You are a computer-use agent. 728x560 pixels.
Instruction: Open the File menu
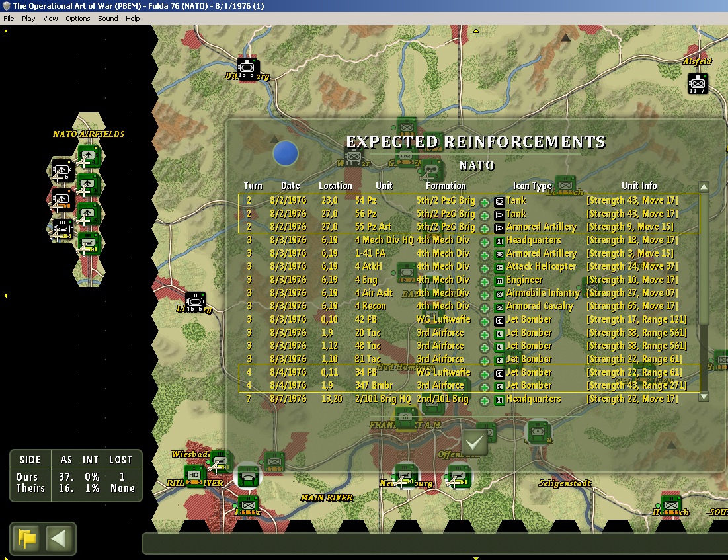(9, 19)
